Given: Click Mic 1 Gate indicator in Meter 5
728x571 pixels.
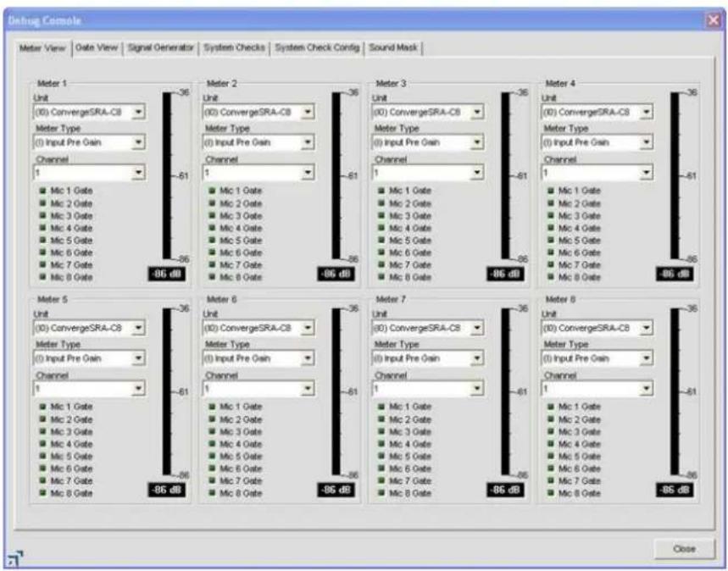Looking at the screenshot, I should click(42, 406).
